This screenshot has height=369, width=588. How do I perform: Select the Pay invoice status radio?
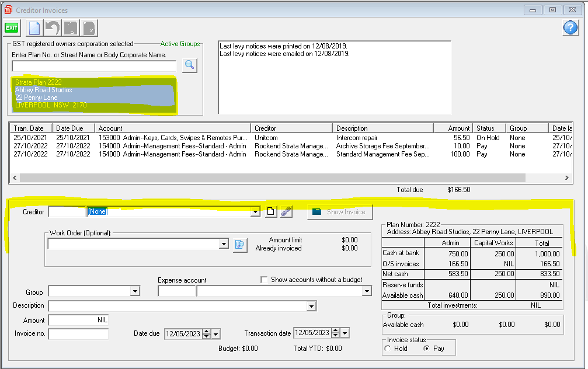coord(426,349)
